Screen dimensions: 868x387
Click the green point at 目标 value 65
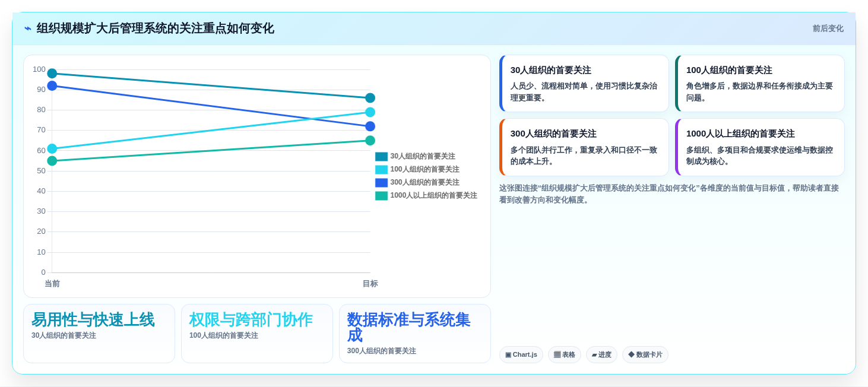[370, 141]
